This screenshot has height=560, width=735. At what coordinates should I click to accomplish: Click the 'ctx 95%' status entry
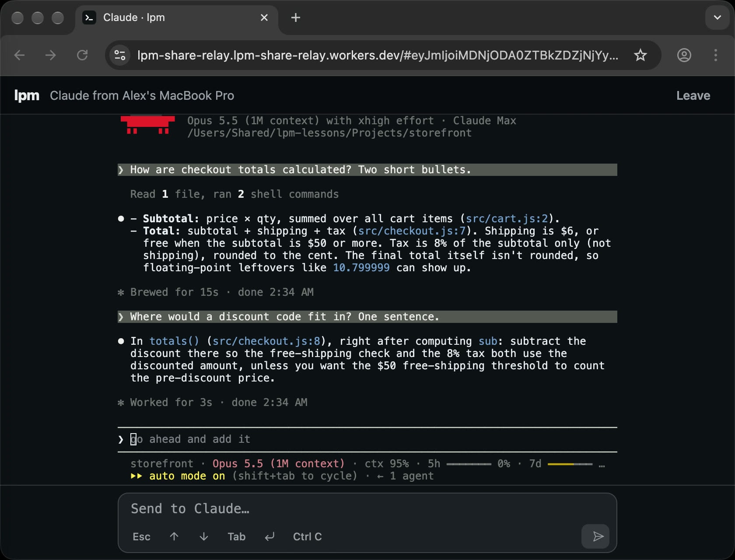[x=387, y=464]
